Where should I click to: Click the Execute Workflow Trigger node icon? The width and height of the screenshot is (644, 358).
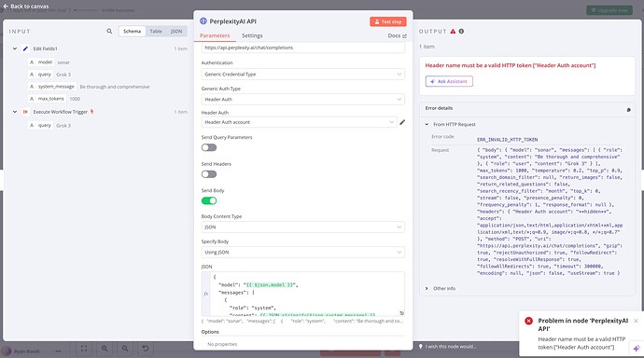tap(25, 112)
